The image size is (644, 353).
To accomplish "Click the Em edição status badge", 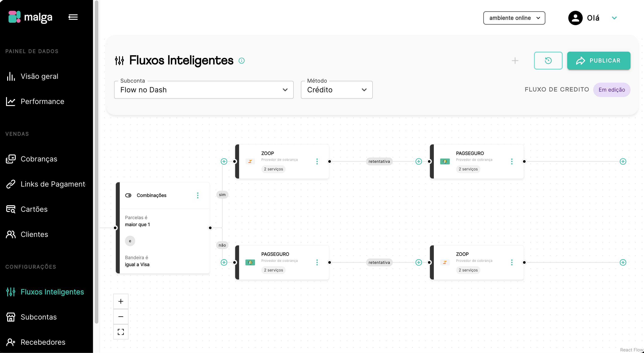I will (611, 90).
